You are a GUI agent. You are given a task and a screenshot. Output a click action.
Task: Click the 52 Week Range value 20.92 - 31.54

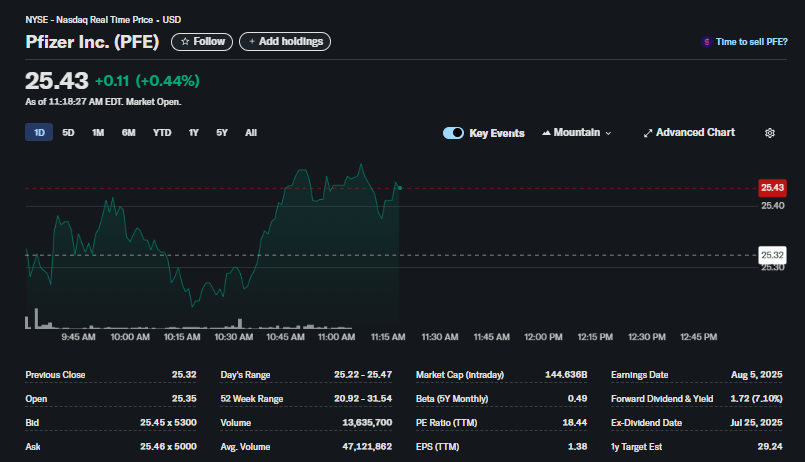tap(363, 399)
